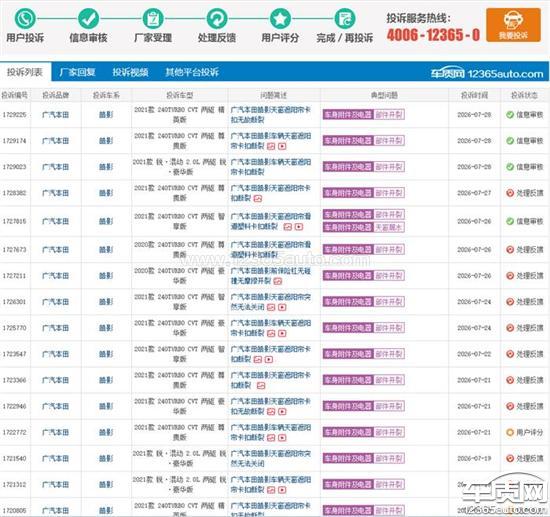Open the 其他平台投诉 tab
Screen dimensions: 550x517
(x=192, y=72)
